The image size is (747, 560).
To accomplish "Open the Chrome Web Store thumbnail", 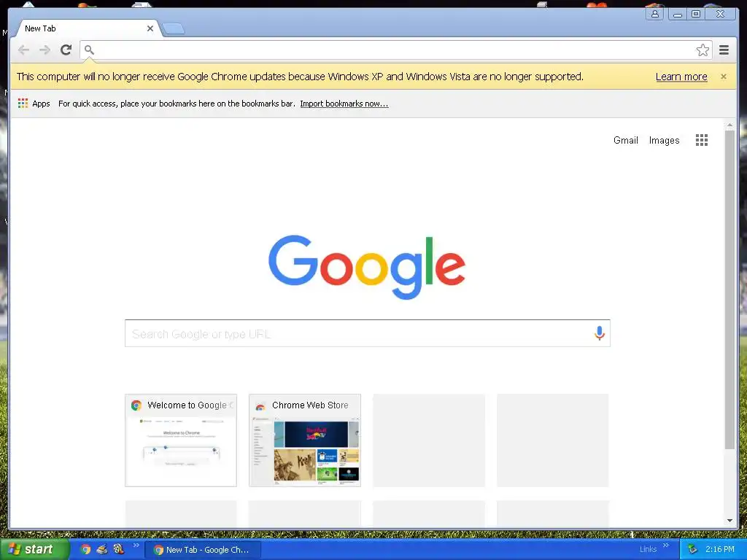I will pos(305,440).
